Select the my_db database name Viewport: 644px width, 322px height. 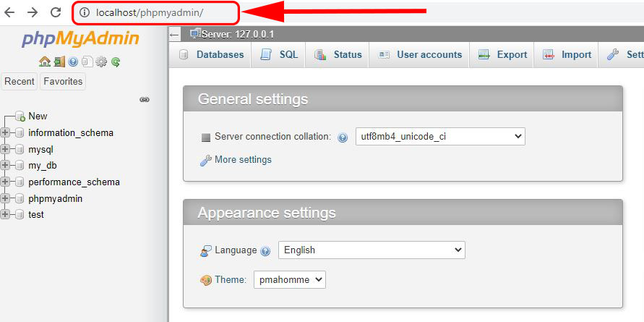(43, 166)
